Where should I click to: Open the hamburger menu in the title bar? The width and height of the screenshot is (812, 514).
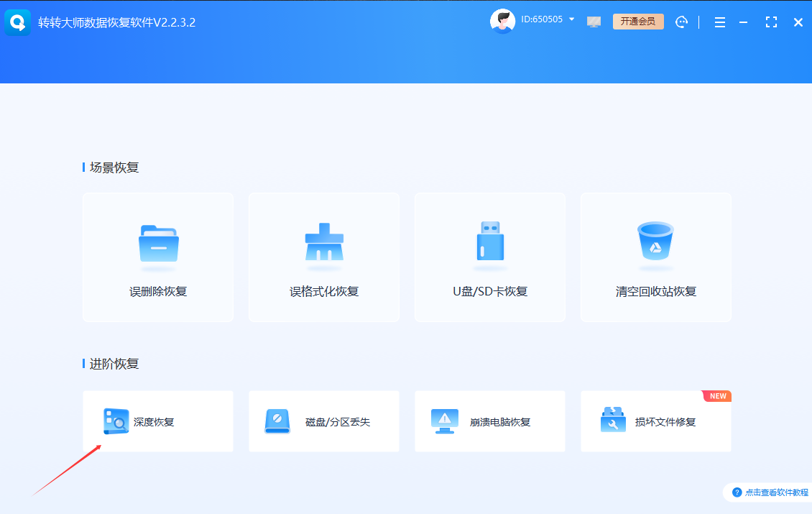[719, 22]
